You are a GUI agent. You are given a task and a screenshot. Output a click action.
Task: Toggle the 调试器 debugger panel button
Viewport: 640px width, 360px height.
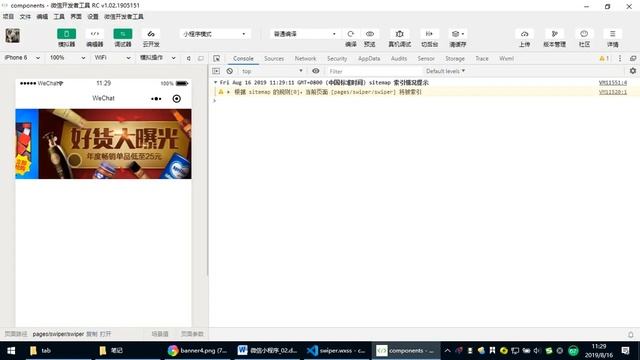(x=122, y=34)
